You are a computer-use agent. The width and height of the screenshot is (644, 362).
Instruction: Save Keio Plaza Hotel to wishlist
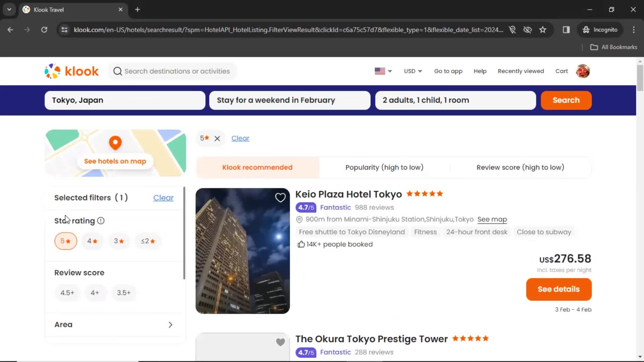click(280, 197)
